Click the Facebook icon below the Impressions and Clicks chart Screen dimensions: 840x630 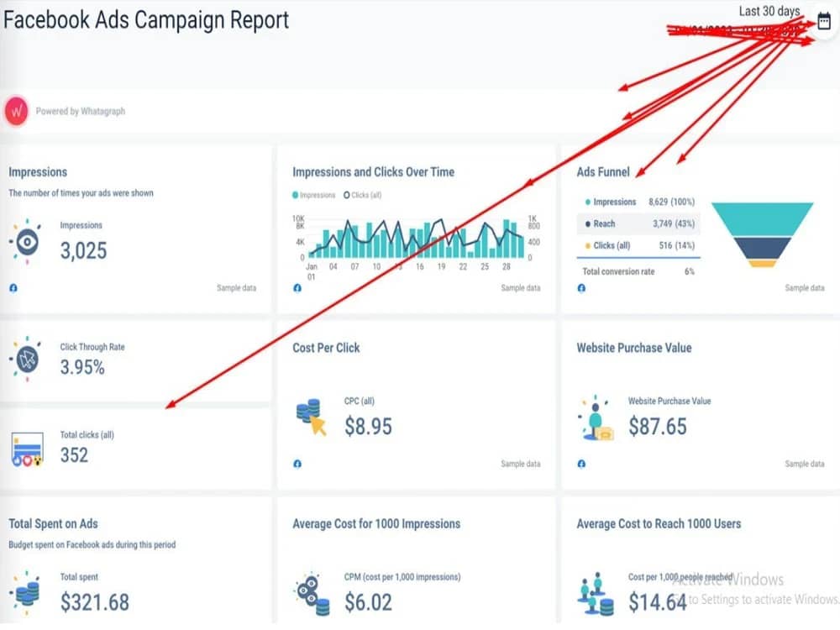point(296,288)
